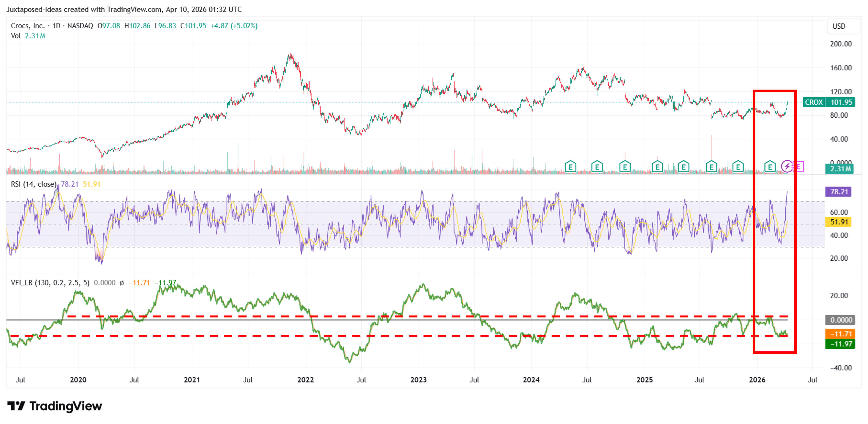The width and height of the screenshot is (868, 424).
Task: Open the May 2025 earnings E marker
Action: point(683,167)
